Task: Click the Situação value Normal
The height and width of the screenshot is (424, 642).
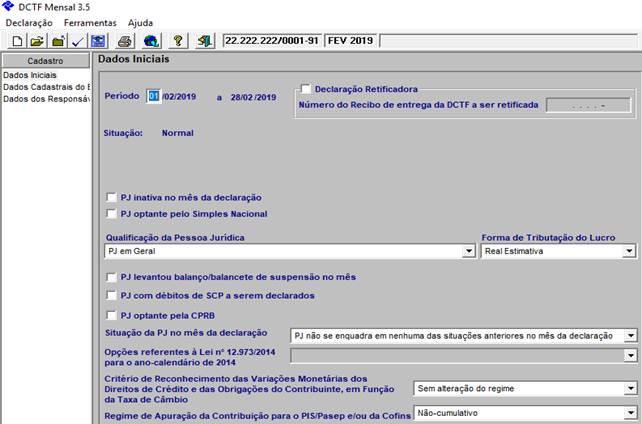Action: [178, 133]
